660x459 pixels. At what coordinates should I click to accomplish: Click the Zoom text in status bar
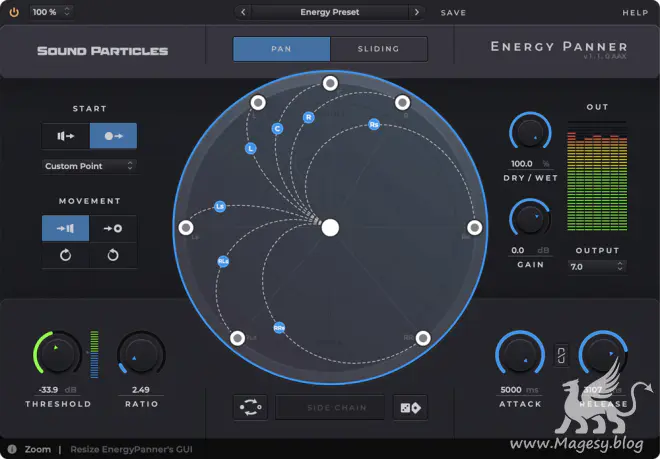point(37,449)
